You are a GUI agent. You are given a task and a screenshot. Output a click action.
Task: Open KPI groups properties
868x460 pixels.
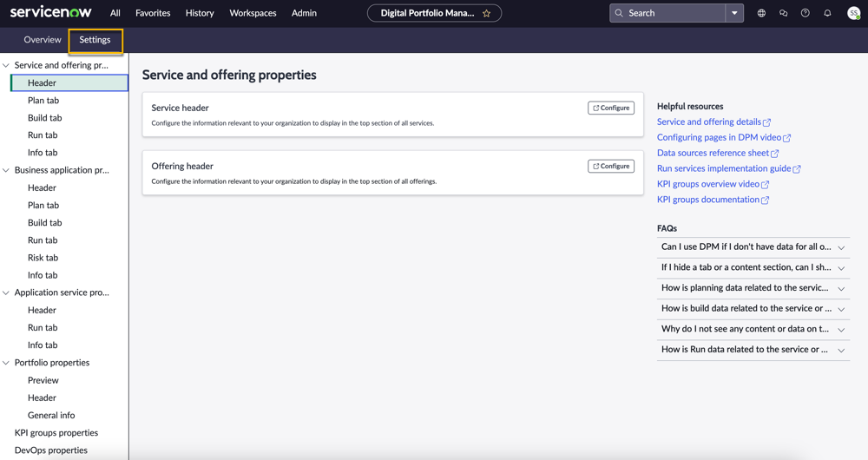pos(56,433)
